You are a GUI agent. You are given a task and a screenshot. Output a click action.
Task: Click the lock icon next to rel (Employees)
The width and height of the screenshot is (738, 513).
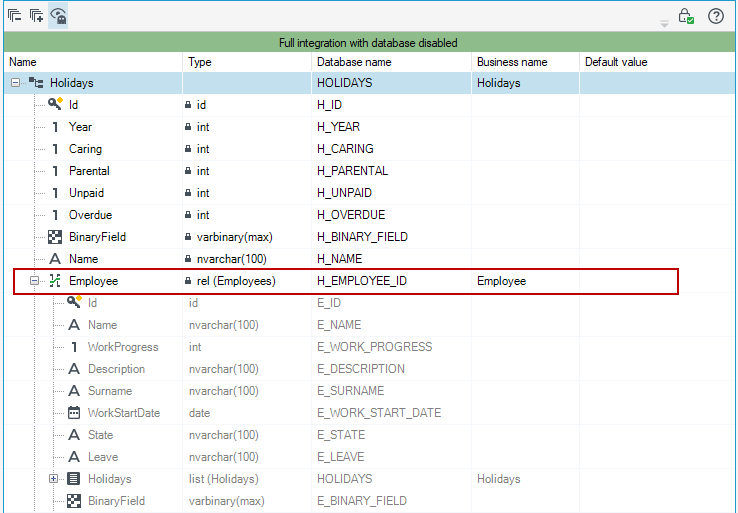click(188, 281)
